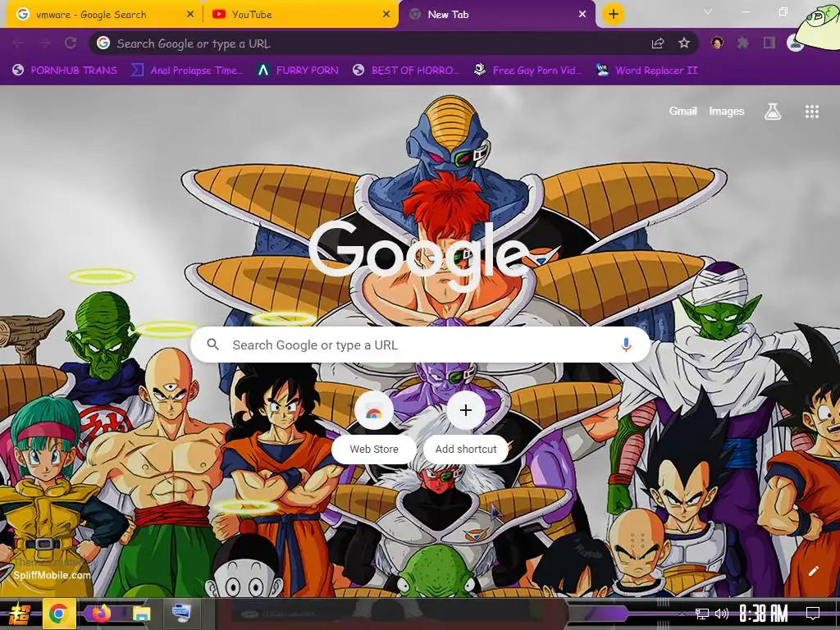This screenshot has width=840, height=630.
Task: Close the YouTube tab
Action: coord(386,15)
